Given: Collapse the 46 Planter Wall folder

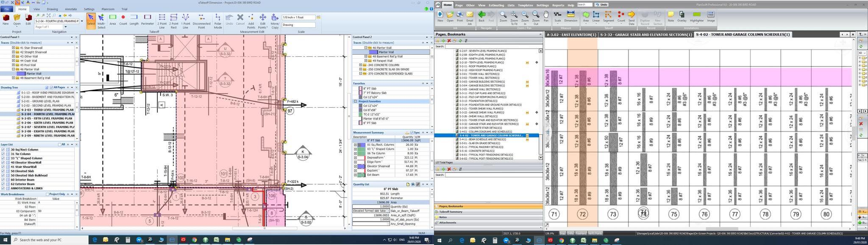Looking at the screenshot, I should 14,69.
